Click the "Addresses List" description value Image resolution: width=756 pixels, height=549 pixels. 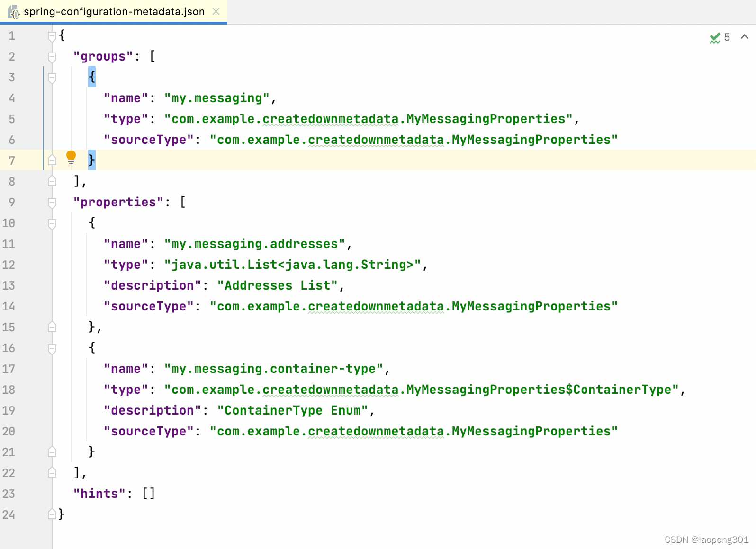(278, 286)
